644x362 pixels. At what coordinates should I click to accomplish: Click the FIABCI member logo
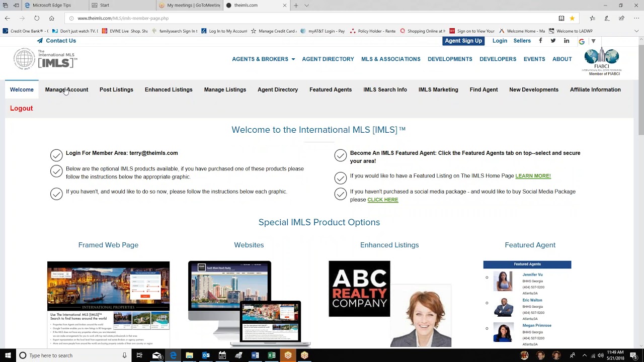click(602, 62)
